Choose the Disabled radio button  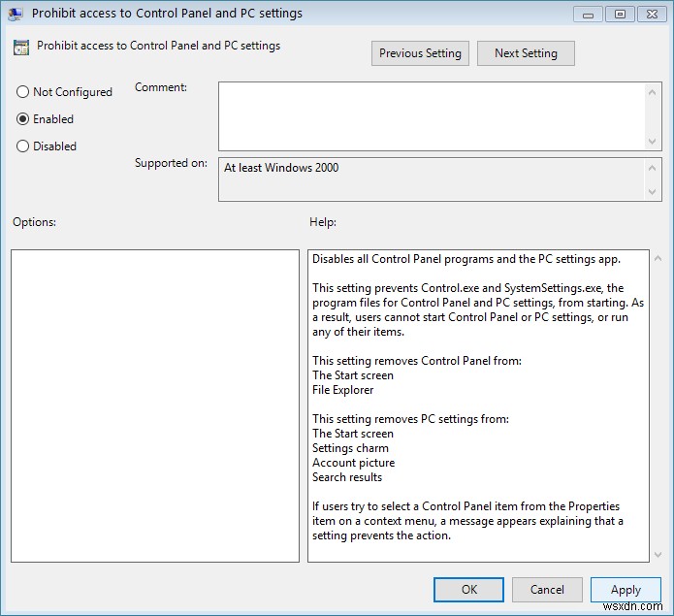click(x=23, y=146)
